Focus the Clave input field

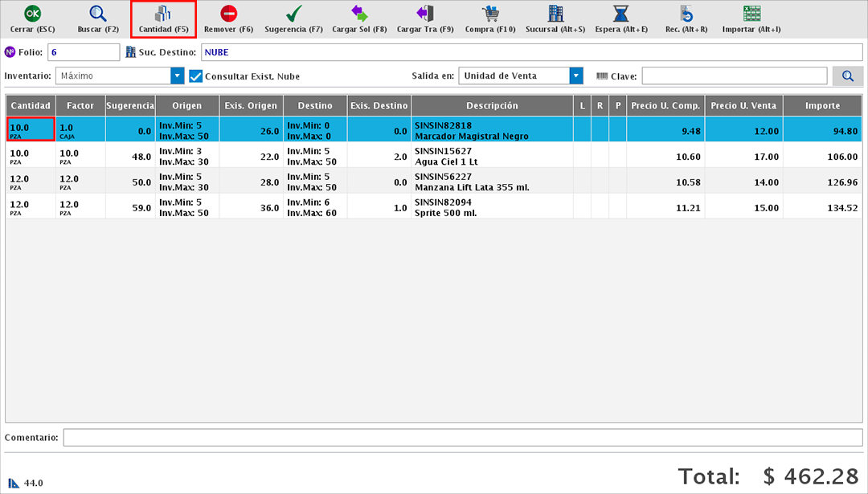(734, 76)
